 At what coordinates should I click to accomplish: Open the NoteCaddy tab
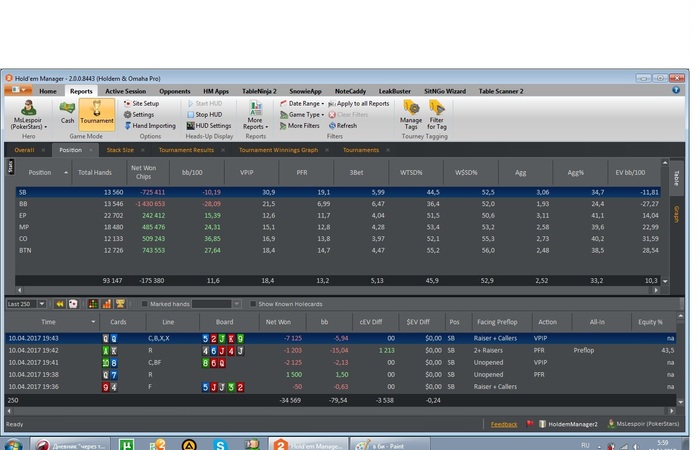(x=350, y=91)
